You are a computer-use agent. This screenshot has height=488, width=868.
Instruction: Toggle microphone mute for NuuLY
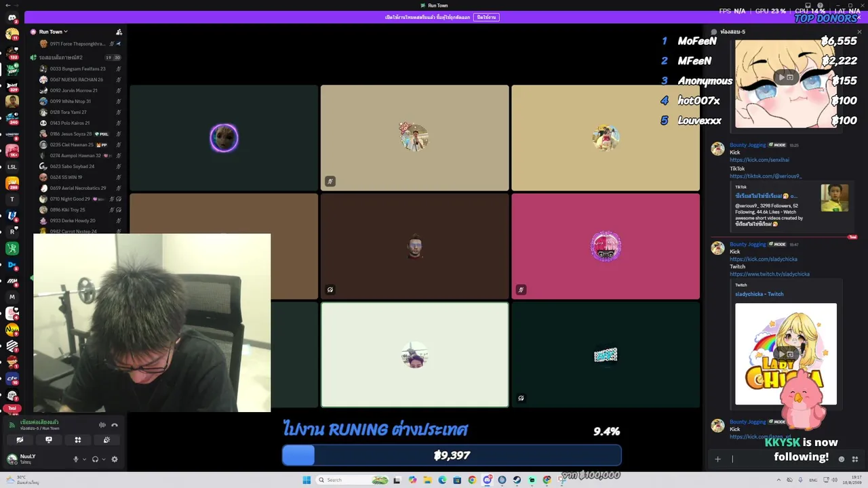tap(76, 459)
